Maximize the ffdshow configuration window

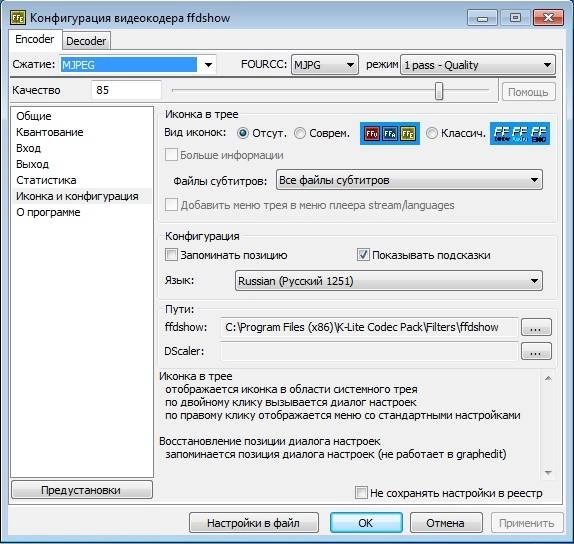(x=515, y=18)
